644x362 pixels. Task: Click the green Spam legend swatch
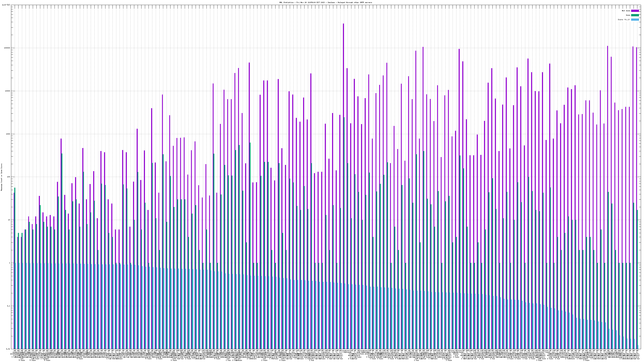tap(635, 15)
